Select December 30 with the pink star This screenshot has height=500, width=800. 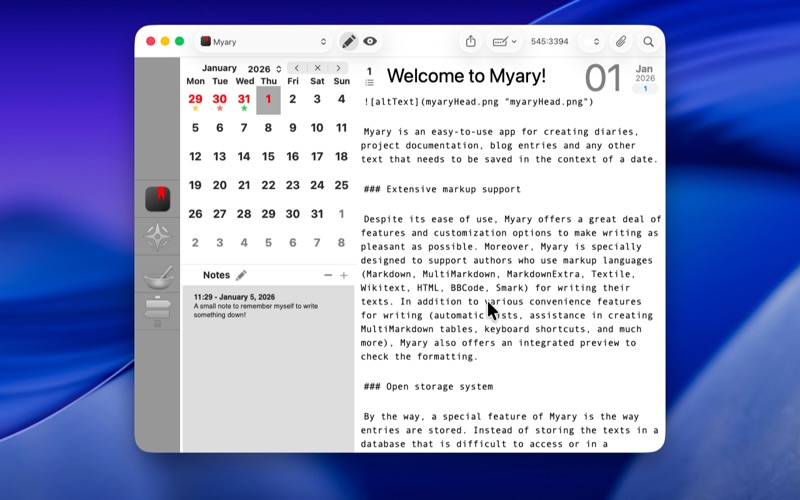[219, 101]
